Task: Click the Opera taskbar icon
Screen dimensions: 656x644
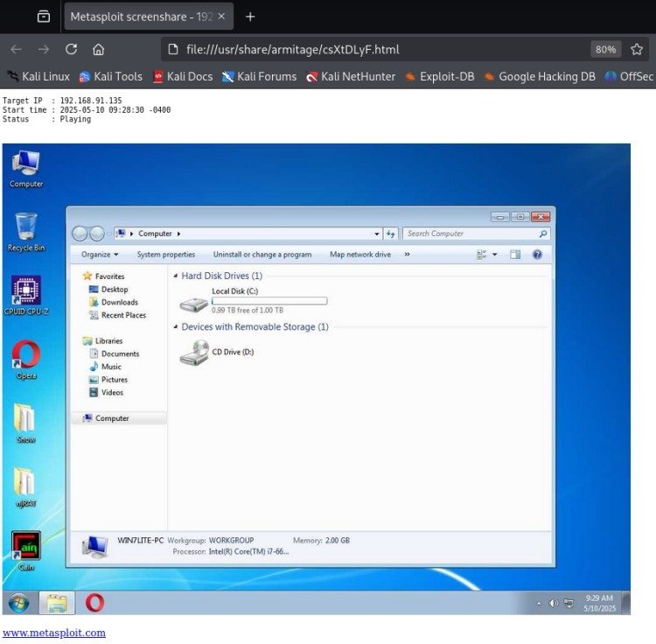Action: coord(94,603)
